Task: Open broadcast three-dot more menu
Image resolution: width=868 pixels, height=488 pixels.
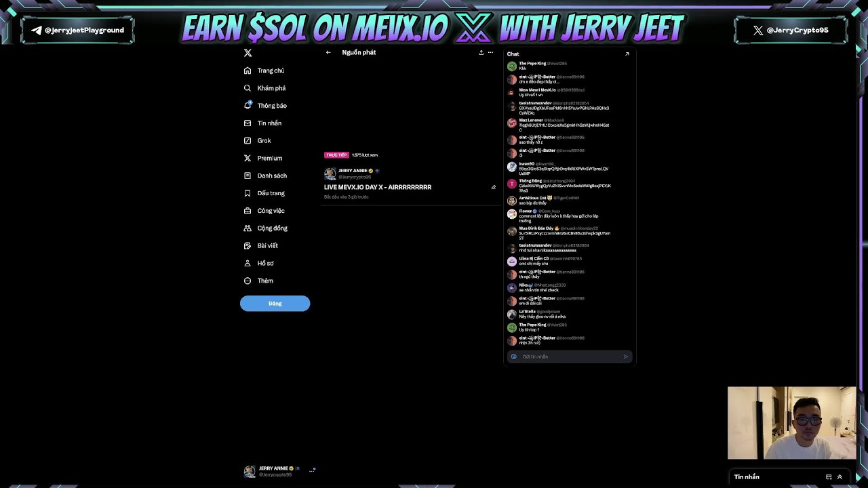Action: (x=490, y=52)
